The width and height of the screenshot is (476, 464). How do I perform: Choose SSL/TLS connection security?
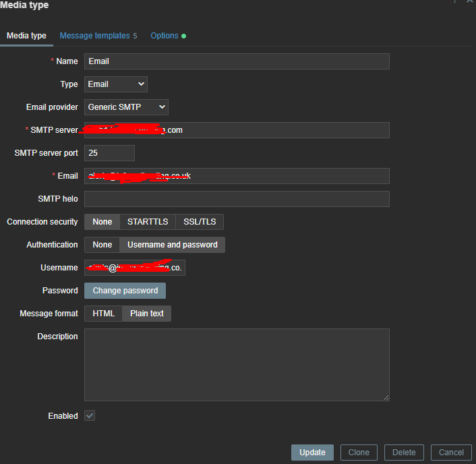coord(200,222)
